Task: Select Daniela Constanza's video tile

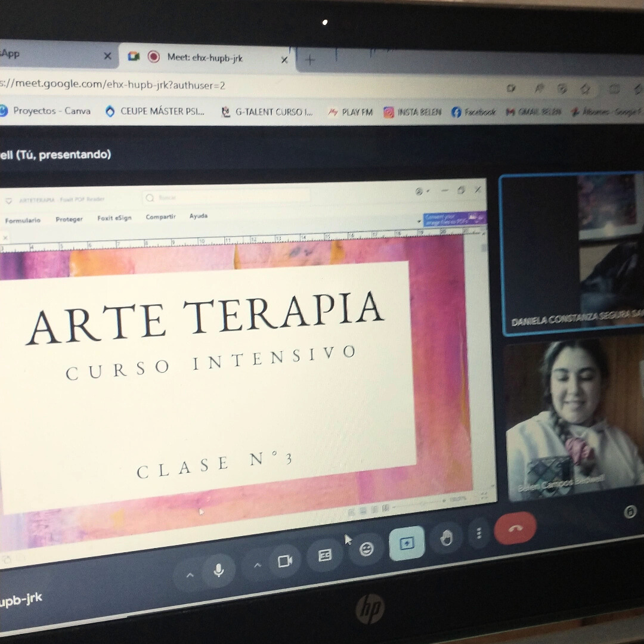Action: [x=571, y=253]
